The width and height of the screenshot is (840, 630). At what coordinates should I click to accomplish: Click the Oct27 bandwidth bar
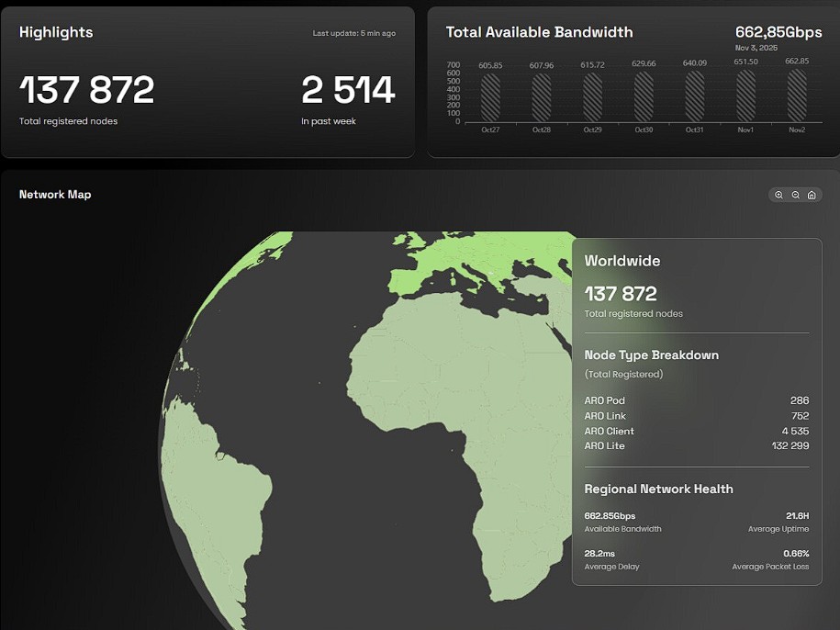490,97
